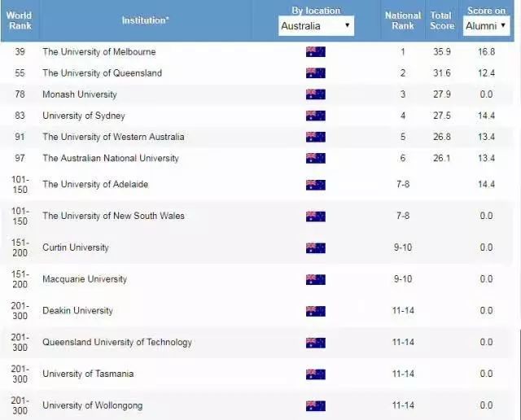Click total score 35.9 for Melbourne

pyautogui.click(x=442, y=52)
